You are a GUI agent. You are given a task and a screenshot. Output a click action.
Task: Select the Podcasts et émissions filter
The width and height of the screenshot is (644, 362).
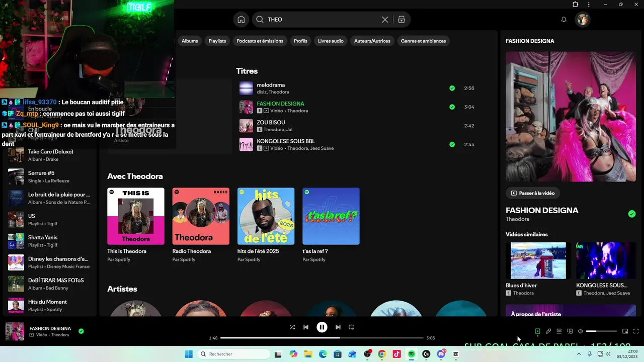(x=260, y=41)
